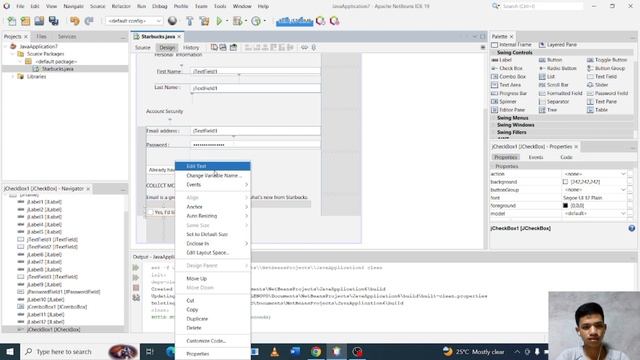Switch to the History view tab
This screenshot has height=360, width=640.
[191, 47]
